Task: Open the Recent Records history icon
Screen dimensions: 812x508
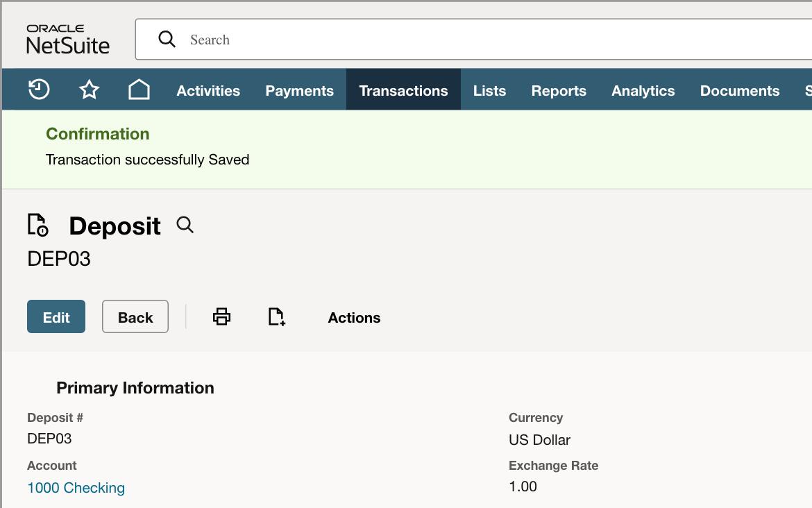Action: (x=39, y=90)
